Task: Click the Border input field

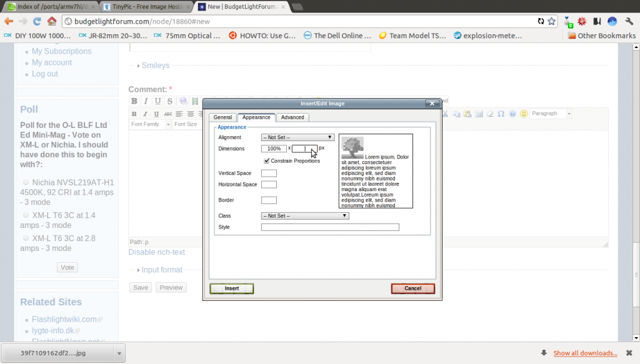Action: (269, 200)
